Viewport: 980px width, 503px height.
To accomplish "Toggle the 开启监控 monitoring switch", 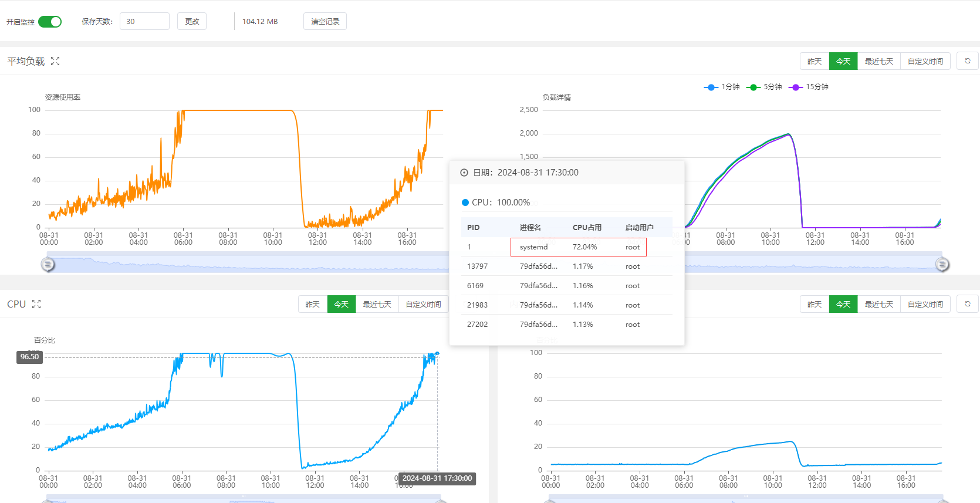I will pyautogui.click(x=50, y=22).
